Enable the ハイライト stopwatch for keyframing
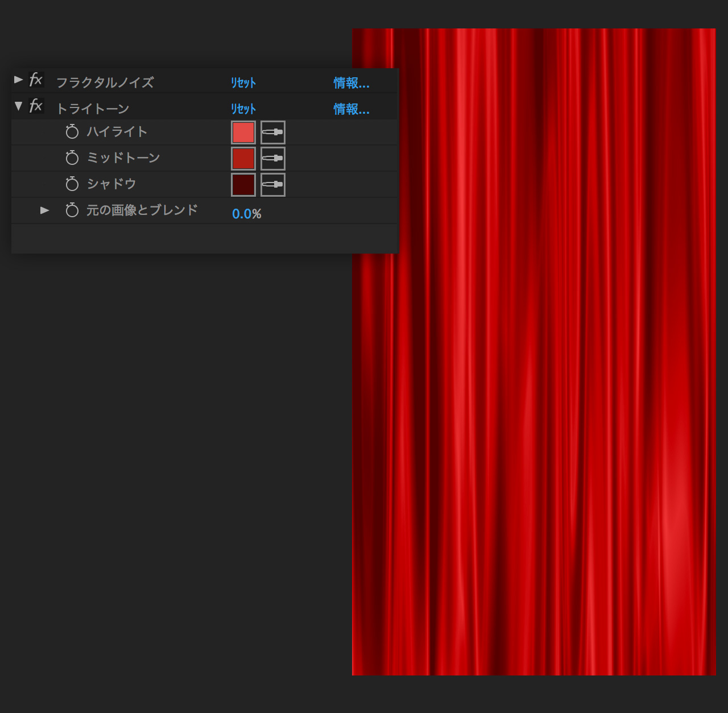728x713 pixels. pos(72,132)
